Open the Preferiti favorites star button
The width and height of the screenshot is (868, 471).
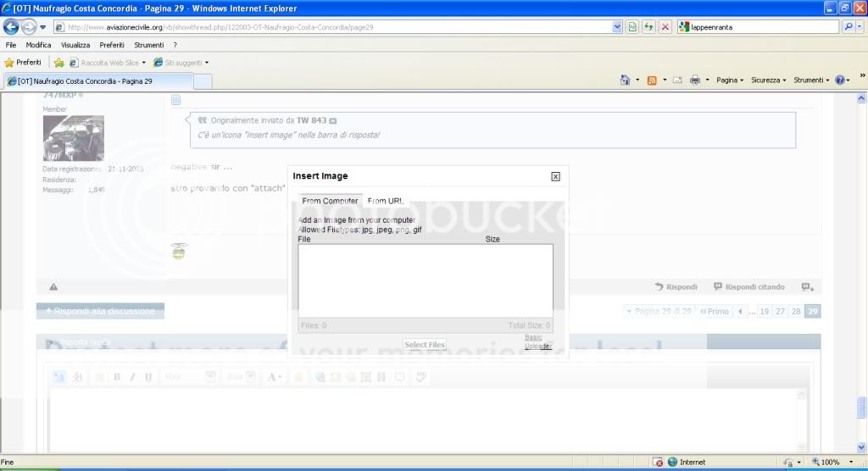23,63
